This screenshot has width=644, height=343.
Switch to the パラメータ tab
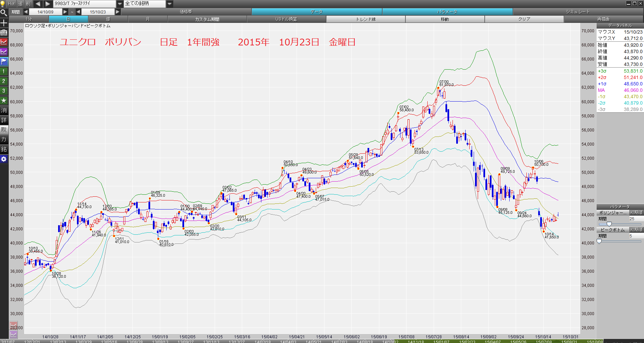(x=447, y=12)
